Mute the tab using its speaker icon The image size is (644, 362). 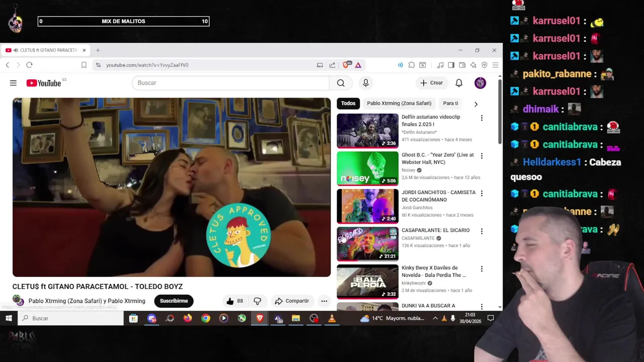16,50
